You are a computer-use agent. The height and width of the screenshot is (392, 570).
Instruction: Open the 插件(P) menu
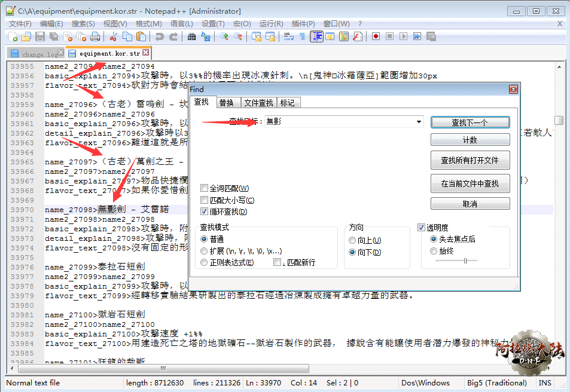click(x=303, y=23)
